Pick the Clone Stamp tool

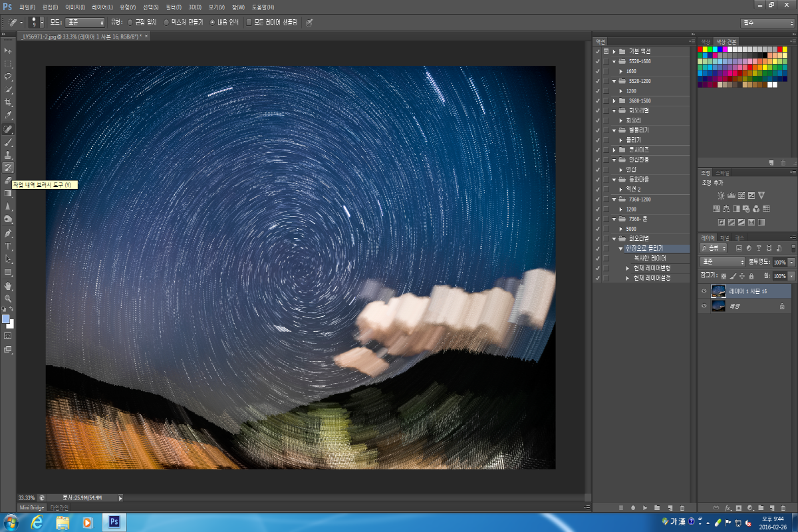coord(9,154)
